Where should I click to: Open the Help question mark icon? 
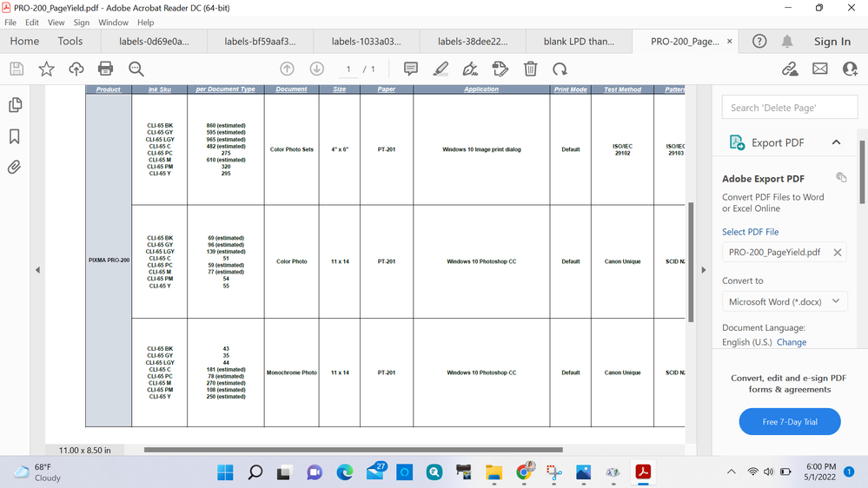tap(759, 42)
